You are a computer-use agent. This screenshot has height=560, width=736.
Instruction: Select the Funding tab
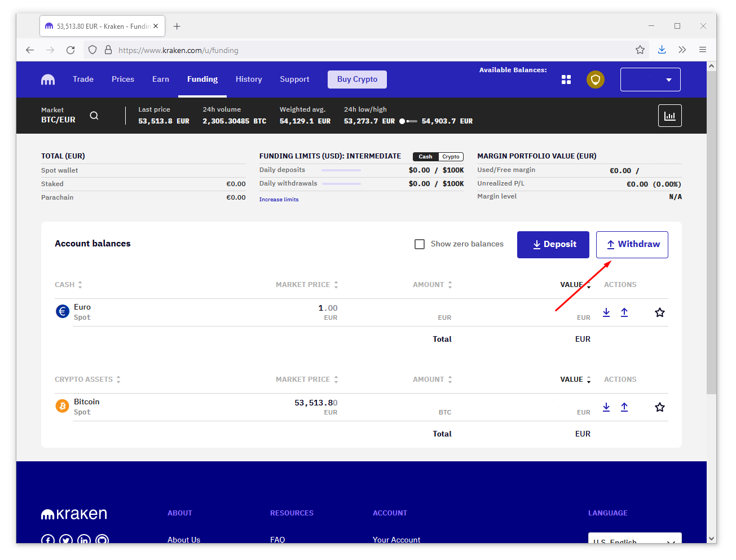pos(202,80)
